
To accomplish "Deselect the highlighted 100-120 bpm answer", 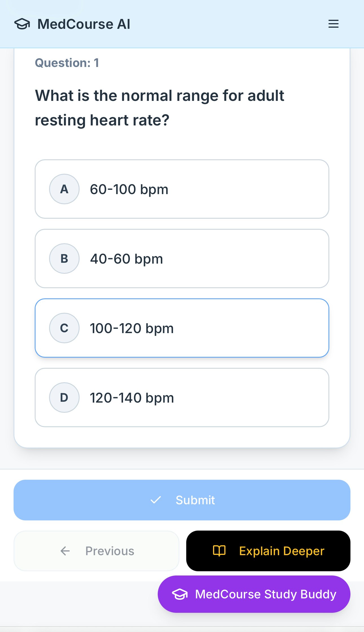I will (182, 328).
